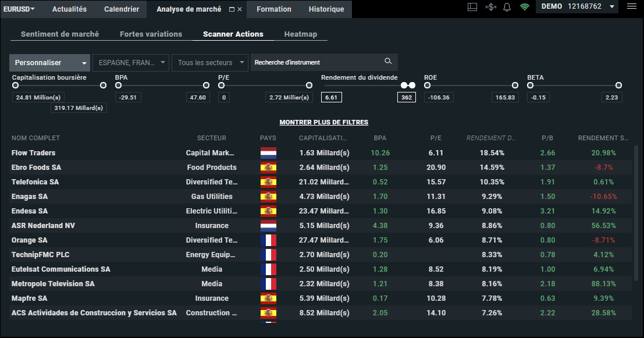Click the Capital Mark... sector cell
This screenshot has width=644, height=338.
coord(210,153)
